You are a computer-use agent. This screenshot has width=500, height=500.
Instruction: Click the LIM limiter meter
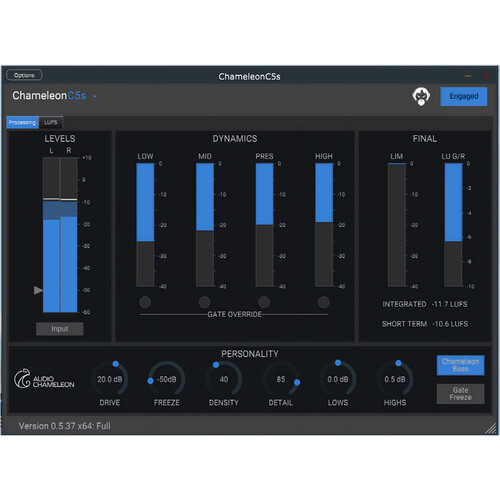(397, 225)
